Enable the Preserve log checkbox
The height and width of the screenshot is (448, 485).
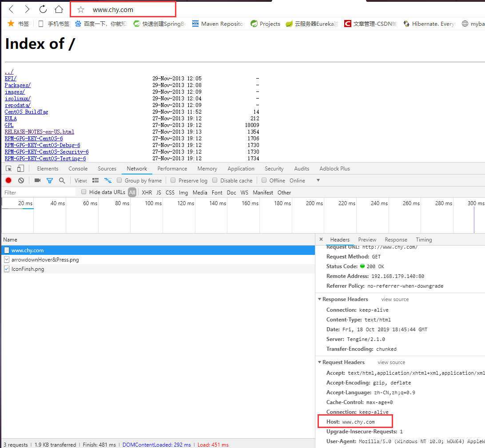[173, 180]
